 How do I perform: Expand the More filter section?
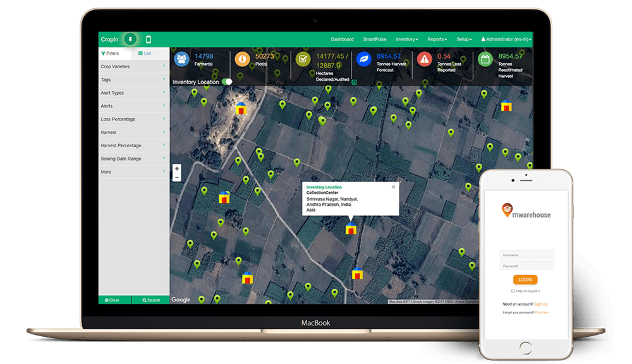(133, 172)
